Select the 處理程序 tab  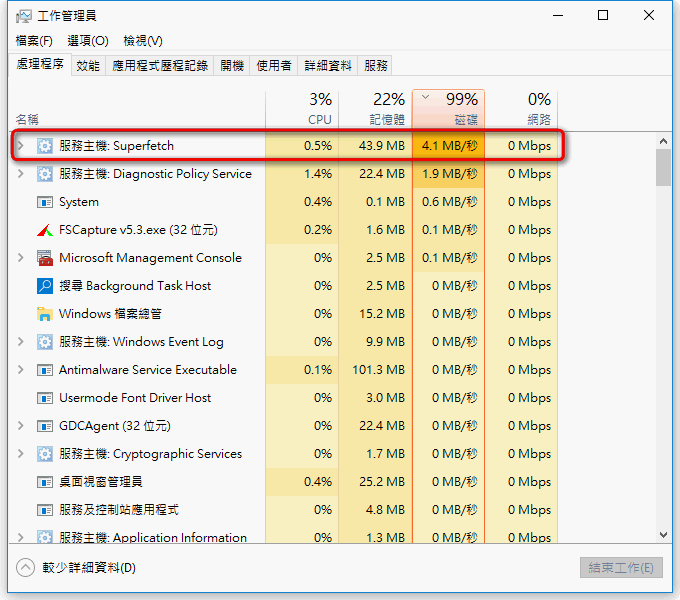point(40,65)
